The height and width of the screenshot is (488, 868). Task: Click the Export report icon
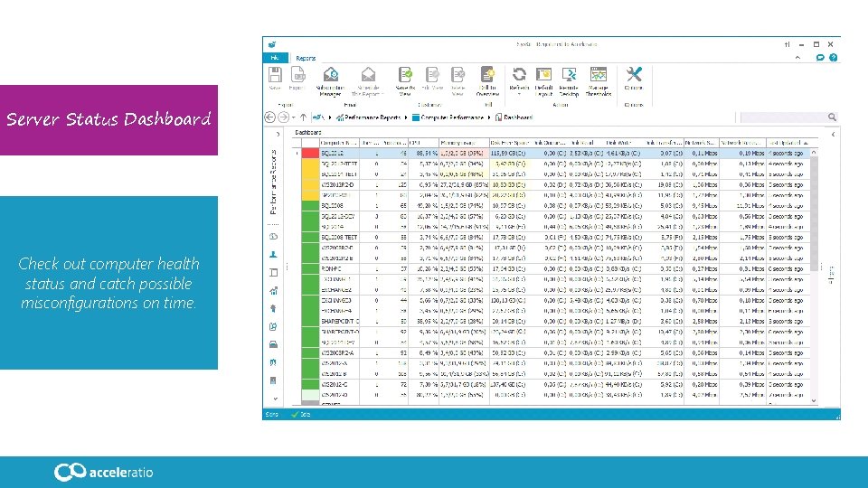click(297, 75)
